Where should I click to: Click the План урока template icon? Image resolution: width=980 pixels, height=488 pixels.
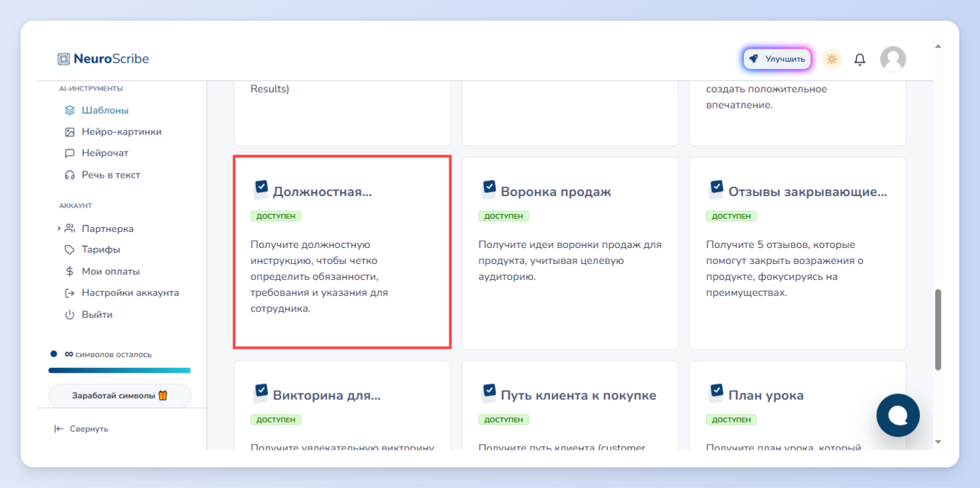tap(716, 393)
